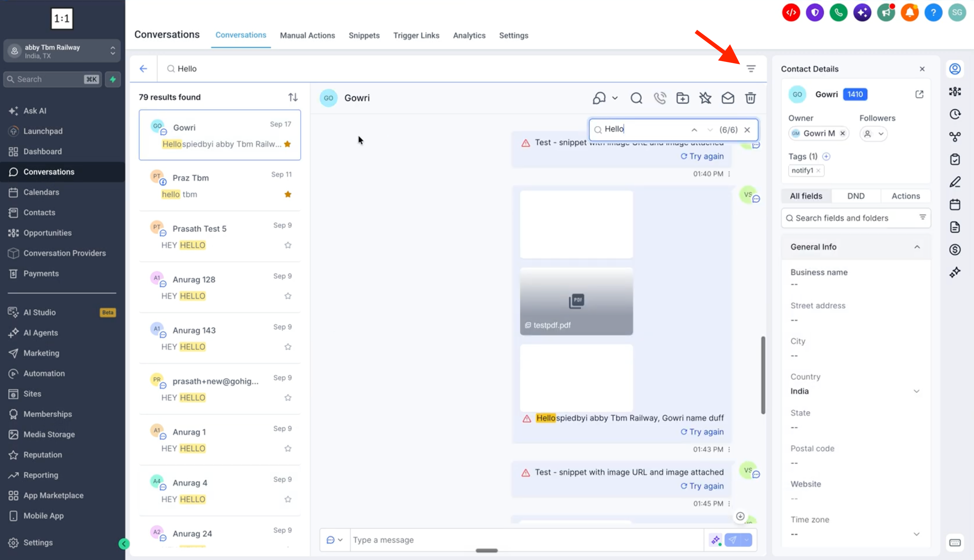Open the assign conversation dropdown
The image size is (974, 560).
(605, 98)
